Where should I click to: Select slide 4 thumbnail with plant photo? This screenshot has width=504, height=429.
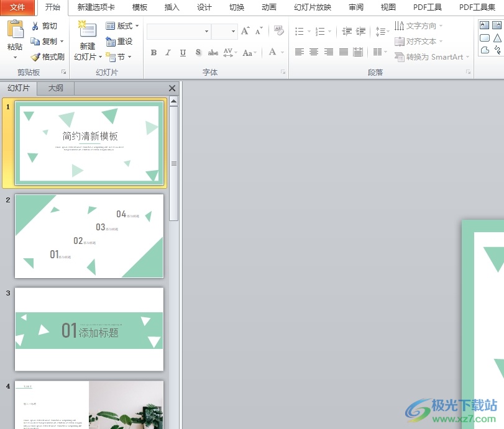tap(89, 405)
